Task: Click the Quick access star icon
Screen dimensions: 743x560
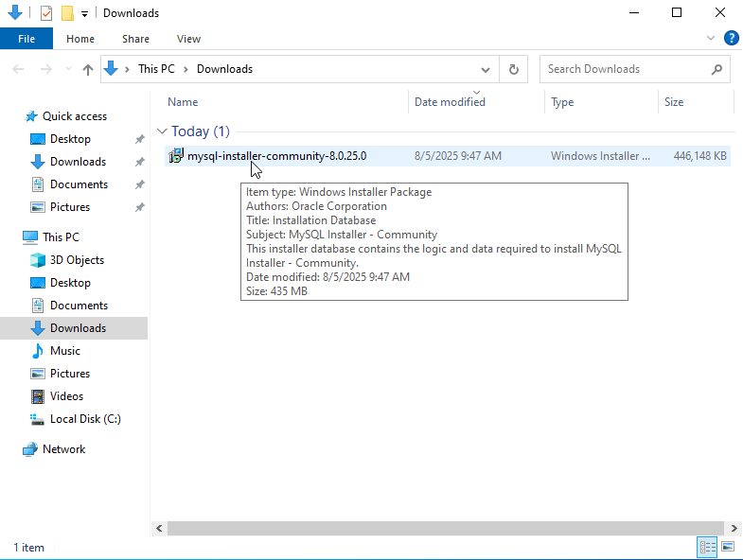Action: [x=31, y=116]
